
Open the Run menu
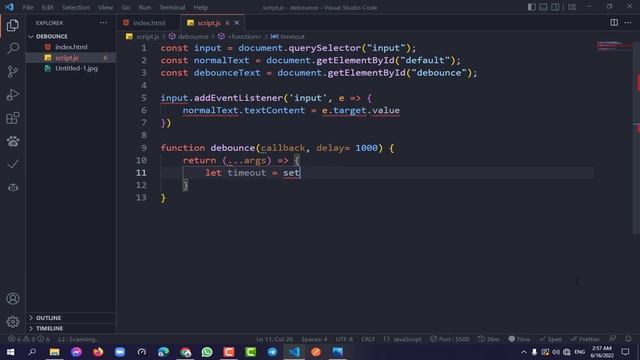tap(144, 7)
